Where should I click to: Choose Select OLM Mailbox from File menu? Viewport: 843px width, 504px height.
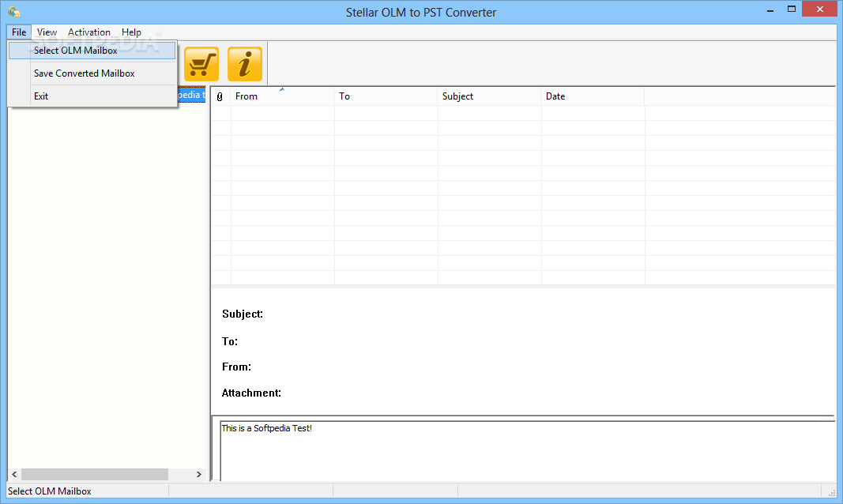(x=92, y=51)
